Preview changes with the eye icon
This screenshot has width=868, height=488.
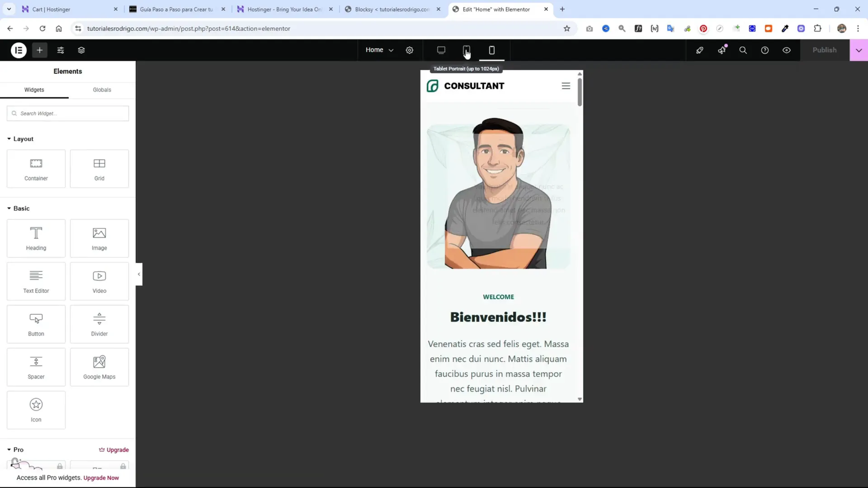[786, 50]
